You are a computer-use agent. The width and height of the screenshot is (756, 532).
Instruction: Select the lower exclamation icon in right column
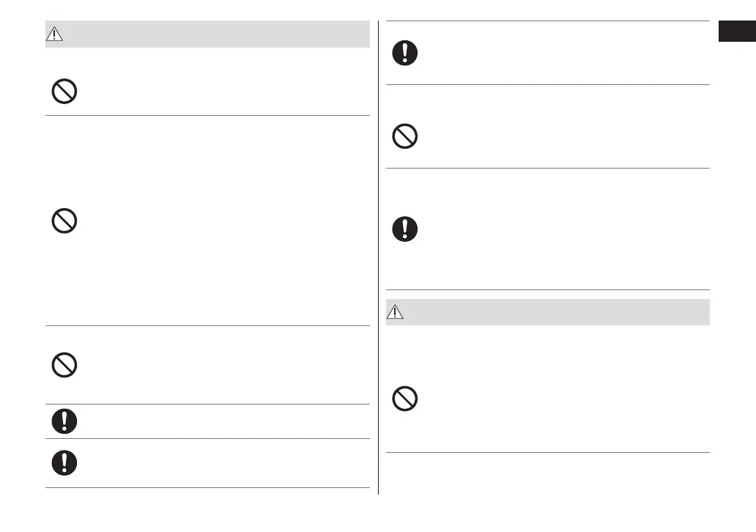[x=404, y=229]
